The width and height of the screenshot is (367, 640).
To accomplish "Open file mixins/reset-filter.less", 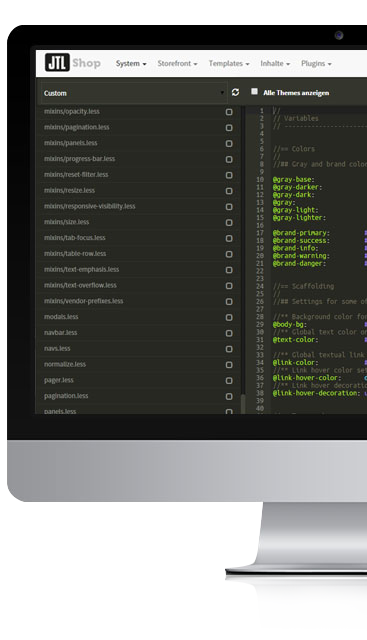I will point(76,174).
